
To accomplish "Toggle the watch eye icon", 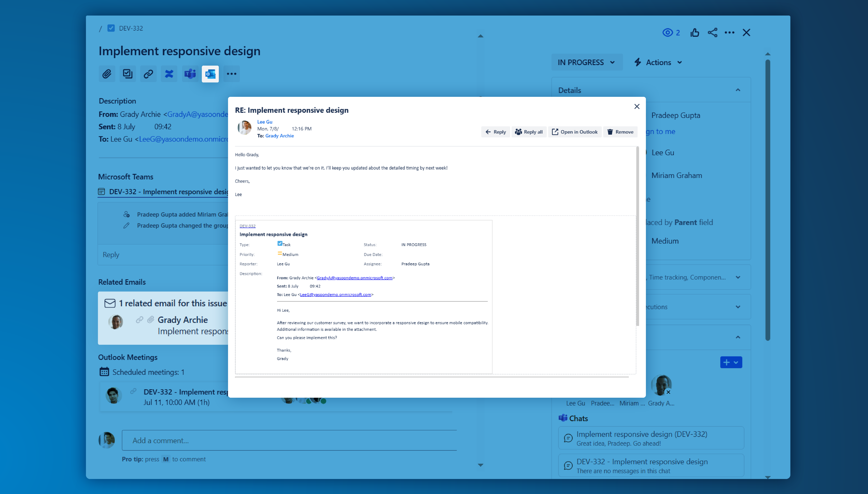I will [668, 33].
